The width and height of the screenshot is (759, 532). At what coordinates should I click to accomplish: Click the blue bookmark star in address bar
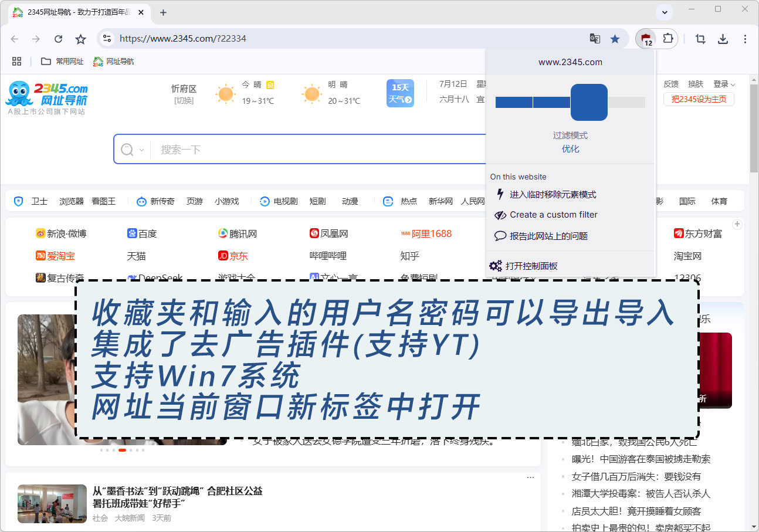pos(615,39)
